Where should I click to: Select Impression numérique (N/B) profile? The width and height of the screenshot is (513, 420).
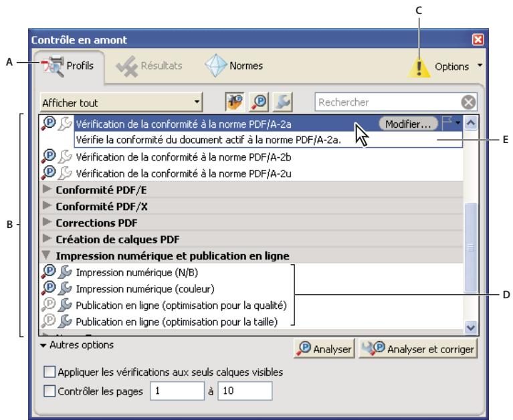[136, 272]
